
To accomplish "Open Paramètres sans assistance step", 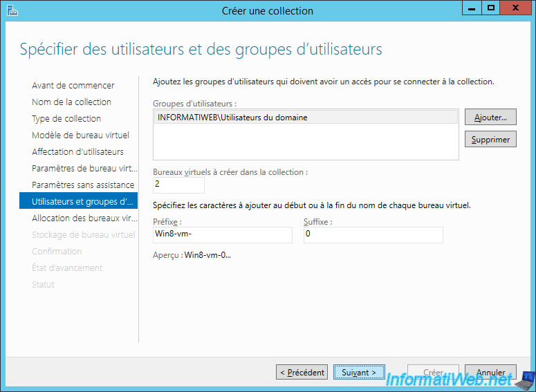I will click(83, 185).
